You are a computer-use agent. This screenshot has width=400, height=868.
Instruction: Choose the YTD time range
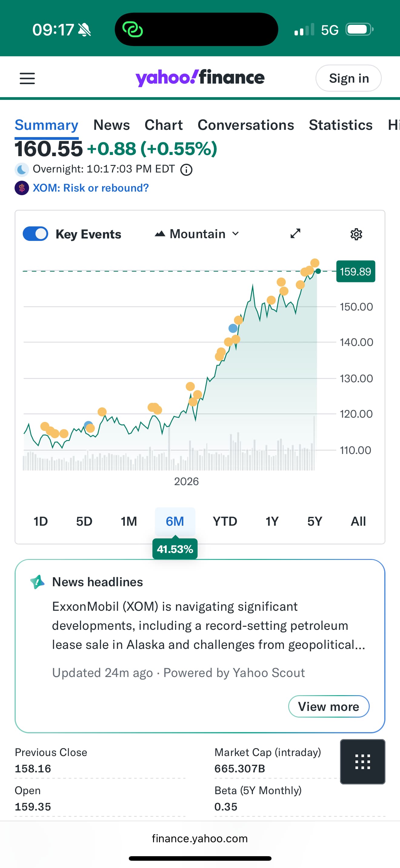coord(225,521)
